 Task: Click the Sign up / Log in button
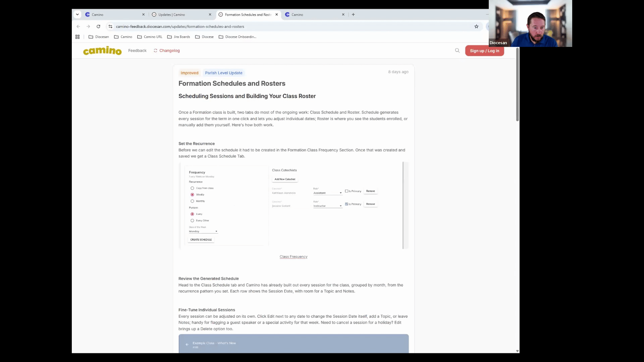(x=484, y=51)
